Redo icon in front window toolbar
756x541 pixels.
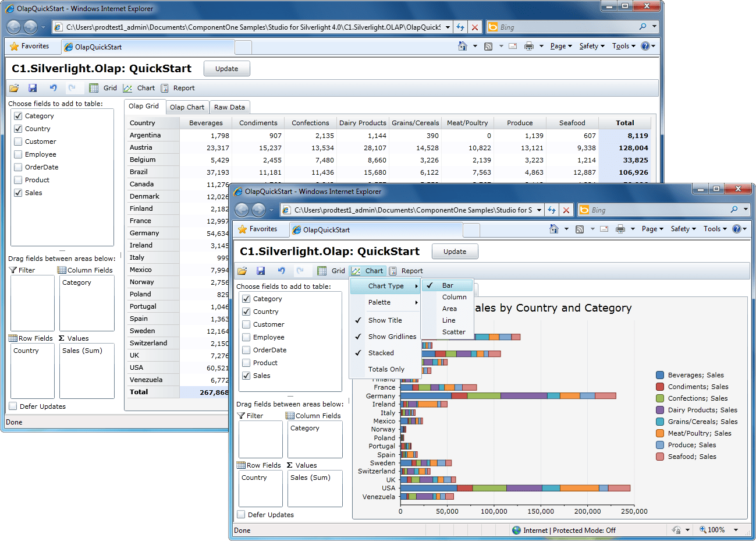(x=300, y=271)
